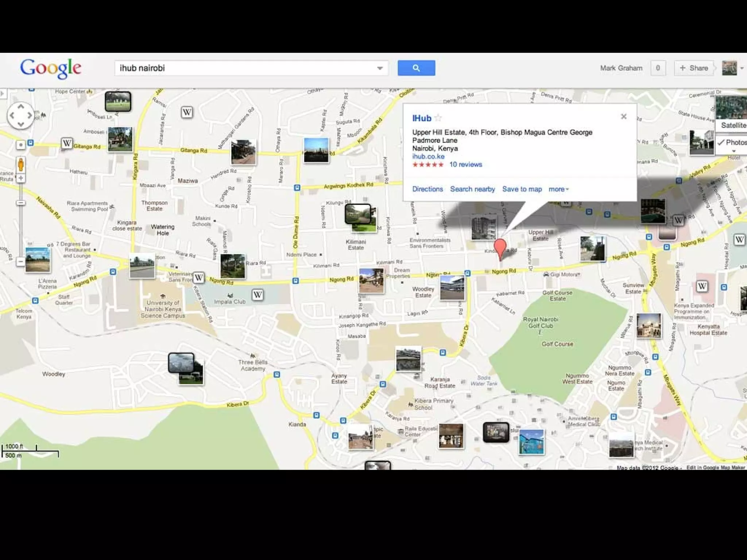Viewport: 747px width, 560px height.
Task: Open the more options dropdown in info window
Action: point(558,189)
